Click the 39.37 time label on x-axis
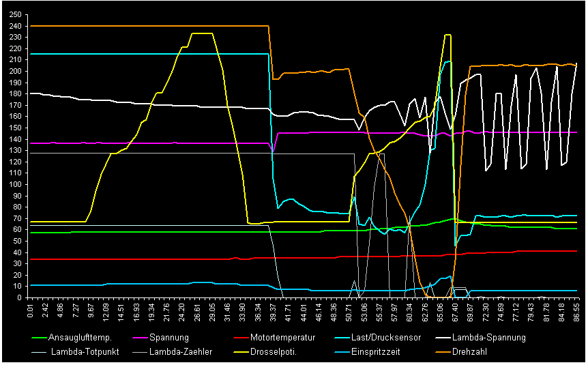This screenshot has width=588, height=365. (273, 311)
